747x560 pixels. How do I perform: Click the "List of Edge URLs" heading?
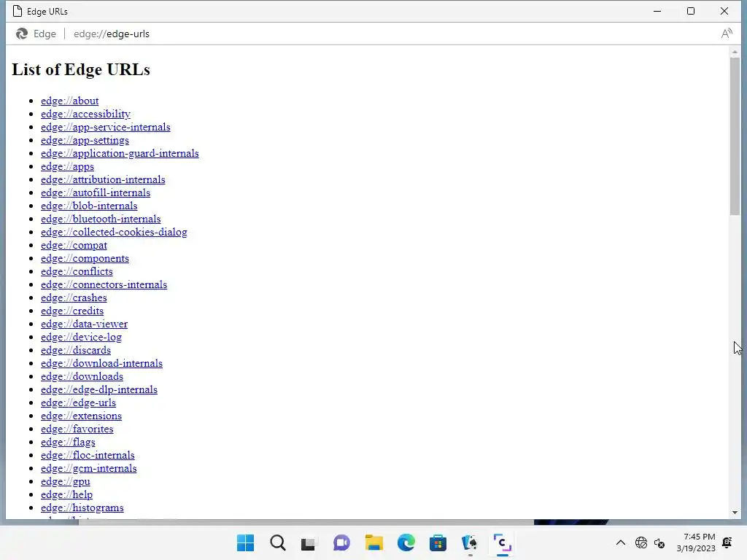click(x=81, y=69)
